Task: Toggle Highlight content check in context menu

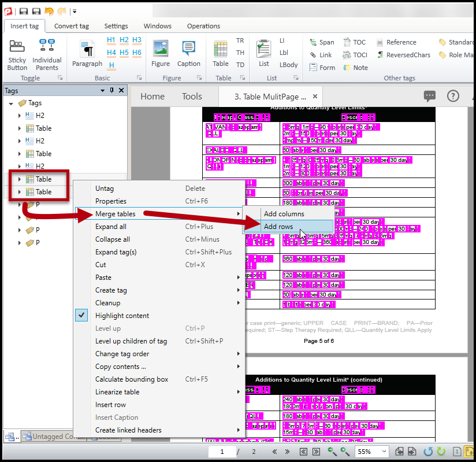Action: click(x=81, y=316)
